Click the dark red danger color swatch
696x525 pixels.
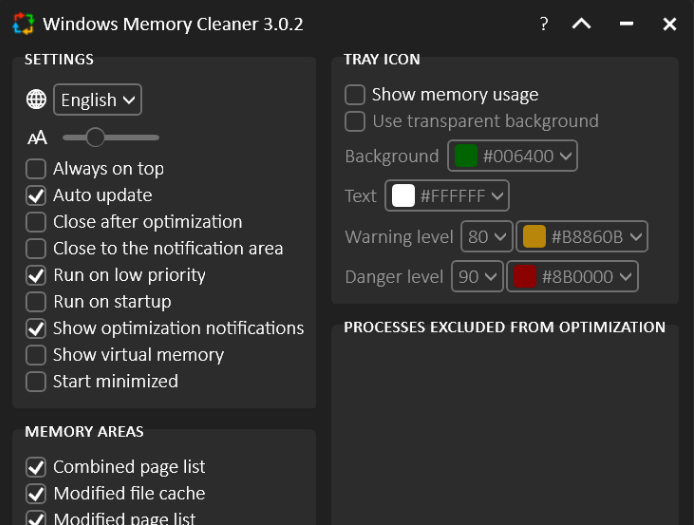click(524, 277)
